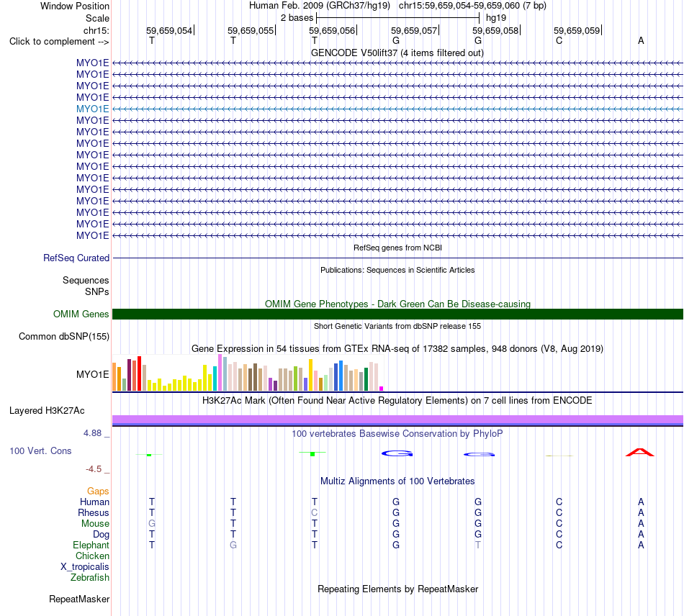
Task: Click the 'H3K27Ac Mark' ENCODE track title
Action: point(397,401)
